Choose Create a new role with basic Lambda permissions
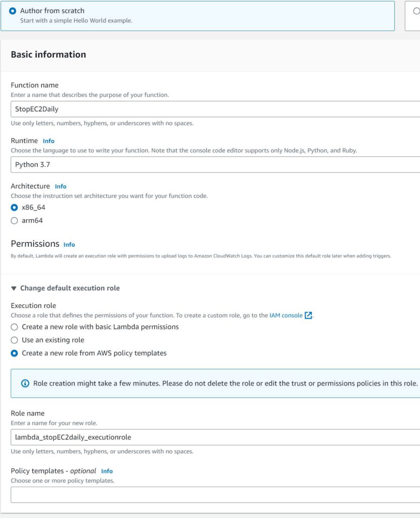Screen dimensions: 420x518 tap(14, 327)
